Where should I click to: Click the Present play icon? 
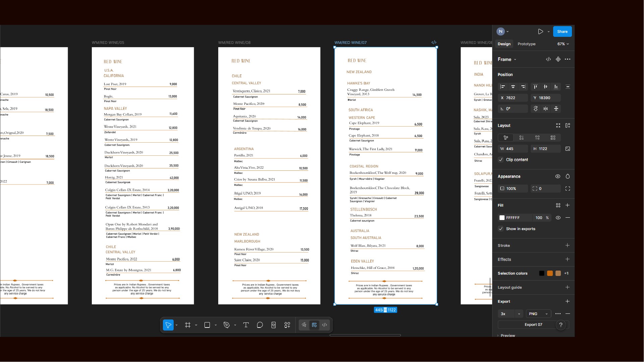tap(540, 31)
